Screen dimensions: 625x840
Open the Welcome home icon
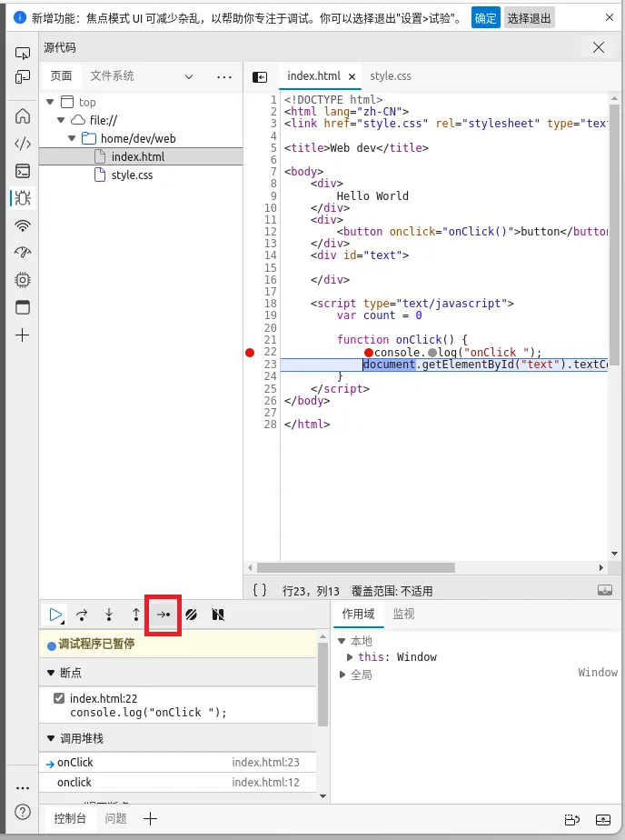pos(23,115)
